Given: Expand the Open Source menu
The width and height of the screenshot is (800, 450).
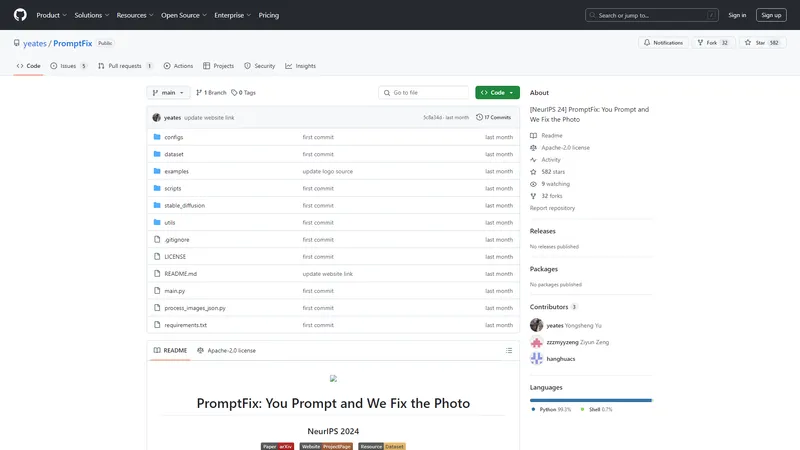Looking at the screenshot, I should tap(184, 15).
